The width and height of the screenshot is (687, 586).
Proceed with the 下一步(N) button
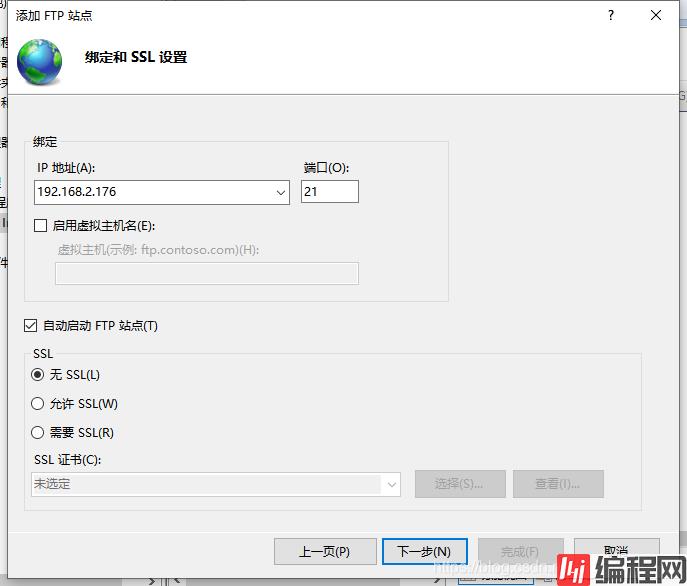click(424, 551)
